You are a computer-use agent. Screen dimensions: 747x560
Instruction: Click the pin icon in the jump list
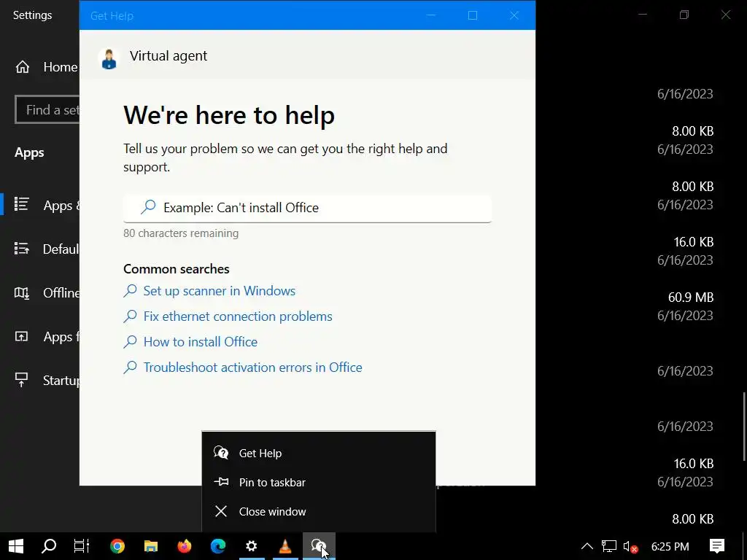221,482
